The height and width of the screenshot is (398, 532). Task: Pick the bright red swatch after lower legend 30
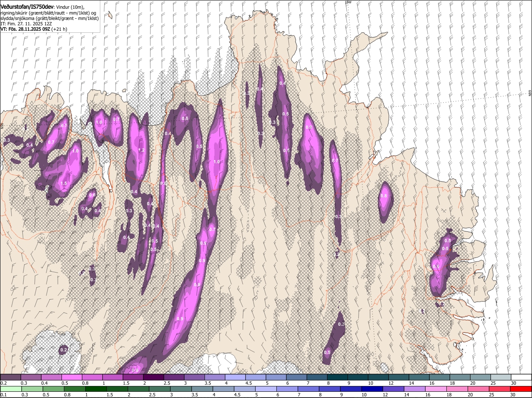tap(521, 389)
